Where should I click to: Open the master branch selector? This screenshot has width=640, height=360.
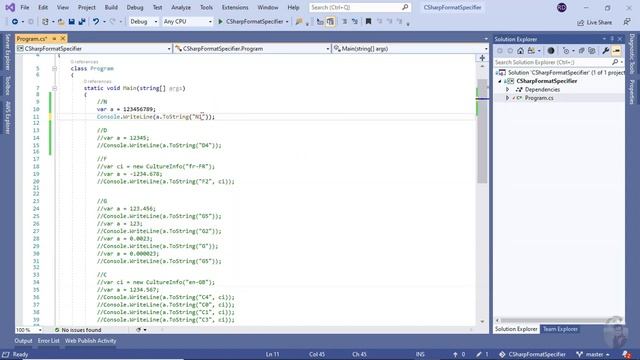point(593,354)
